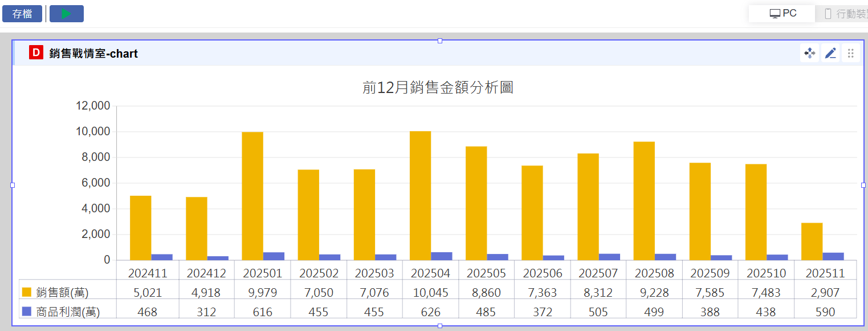The width and height of the screenshot is (868, 331).
Task: Click the blue profit bar for 202501
Action: [x=274, y=256]
